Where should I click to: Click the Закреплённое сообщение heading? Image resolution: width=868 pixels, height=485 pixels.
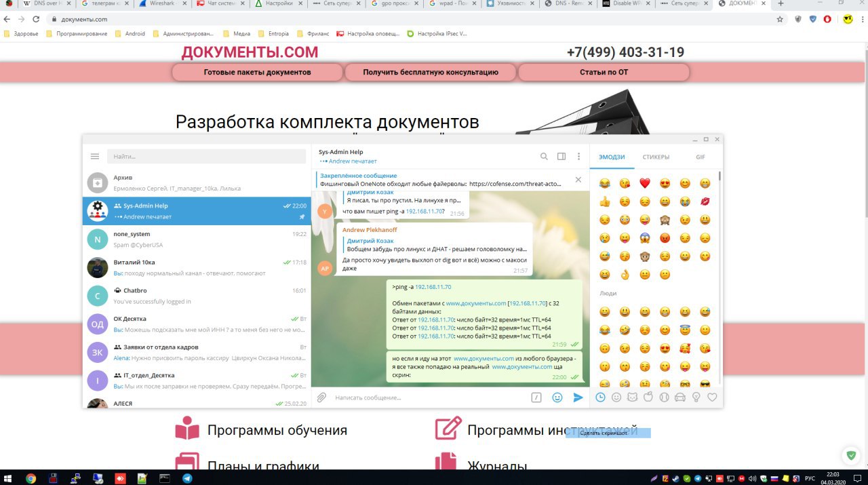359,176
